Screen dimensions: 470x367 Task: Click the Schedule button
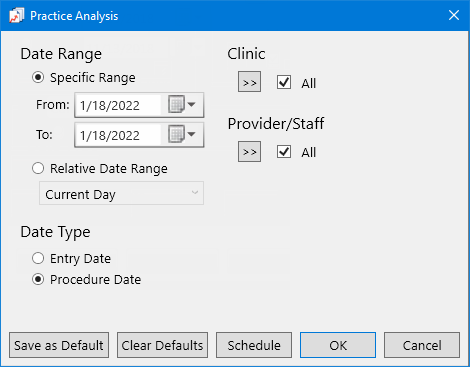254,345
